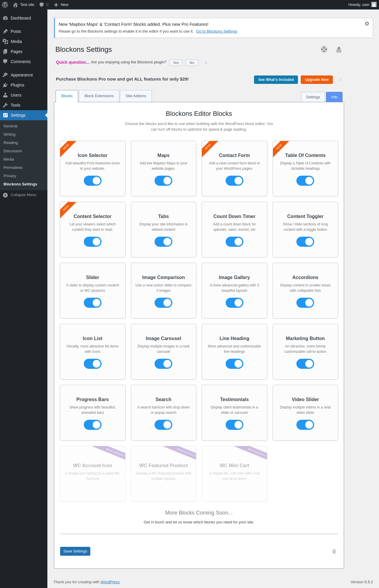Open Tools menu in sidebar
This screenshot has height=588, width=379.
point(24,105)
